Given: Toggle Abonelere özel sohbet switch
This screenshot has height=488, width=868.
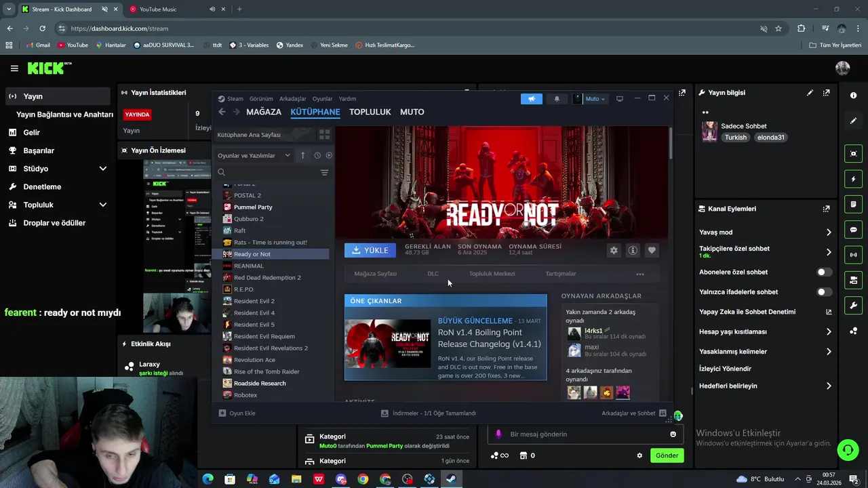Looking at the screenshot, I should pyautogui.click(x=824, y=272).
